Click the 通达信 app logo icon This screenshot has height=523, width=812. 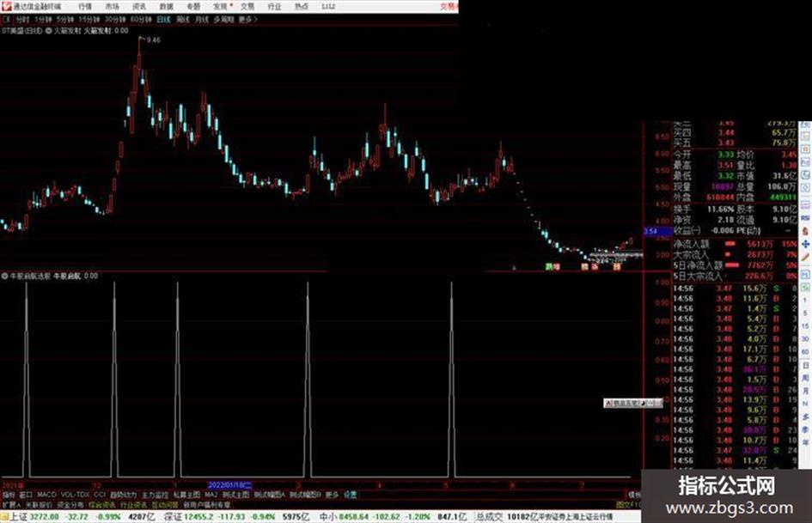[6, 6]
